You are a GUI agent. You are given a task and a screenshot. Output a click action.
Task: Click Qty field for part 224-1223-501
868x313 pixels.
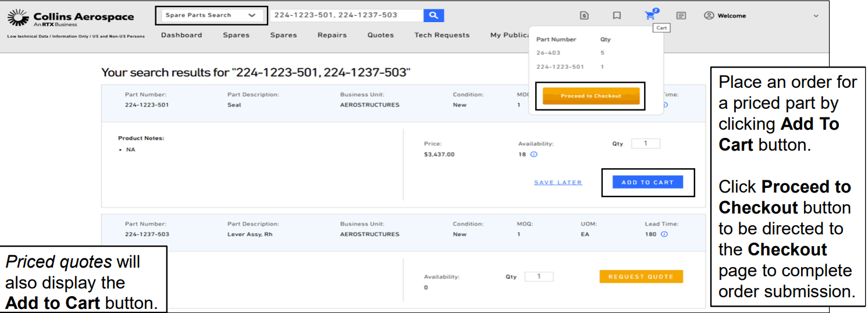click(x=646, y=143)
